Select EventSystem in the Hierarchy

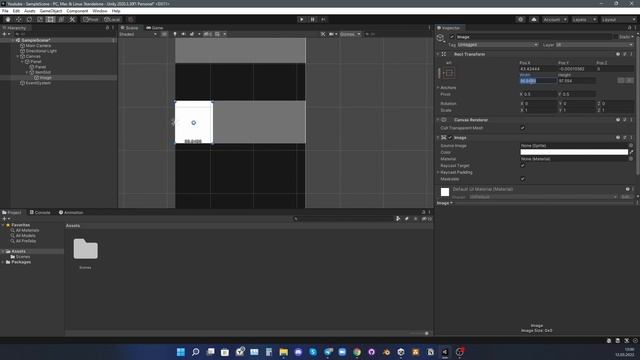pyautogui.click(x=38, y=83)
